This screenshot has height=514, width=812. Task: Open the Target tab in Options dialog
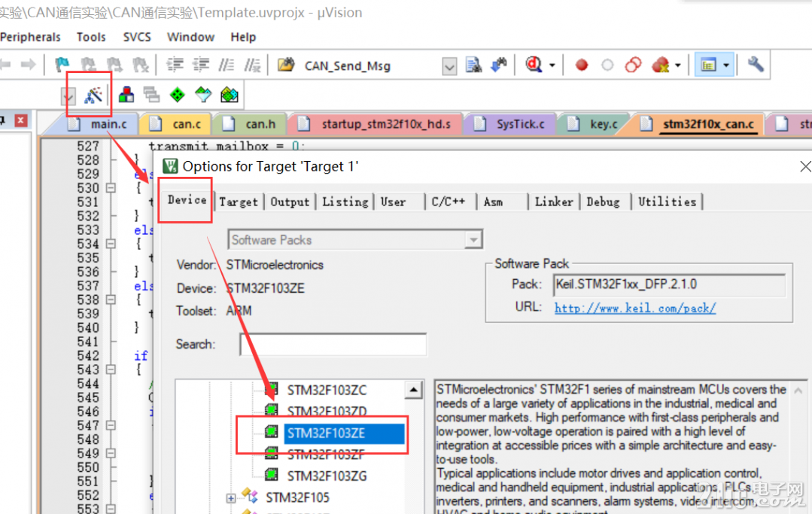point(239,202)
